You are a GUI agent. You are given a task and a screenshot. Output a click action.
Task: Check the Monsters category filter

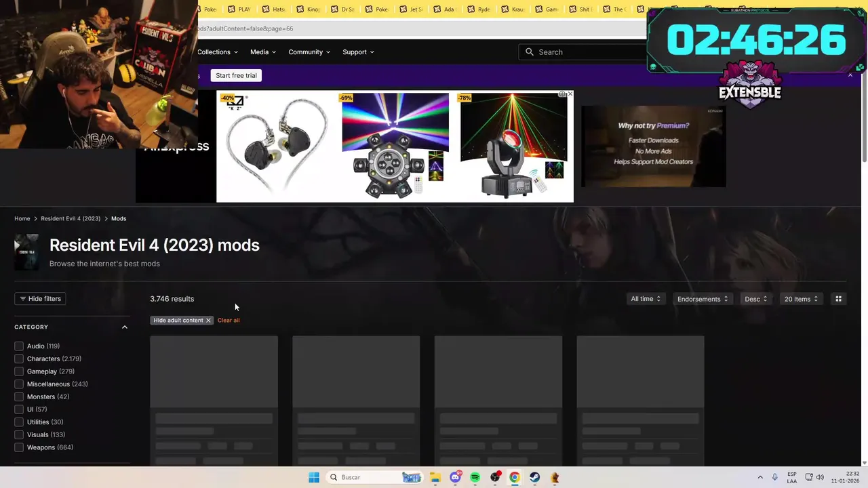19,396
